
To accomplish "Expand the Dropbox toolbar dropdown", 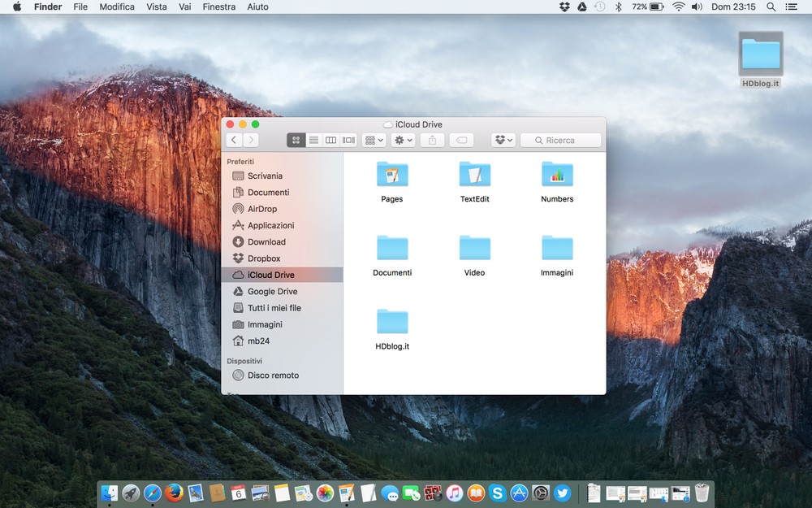I will coord(503,141).
